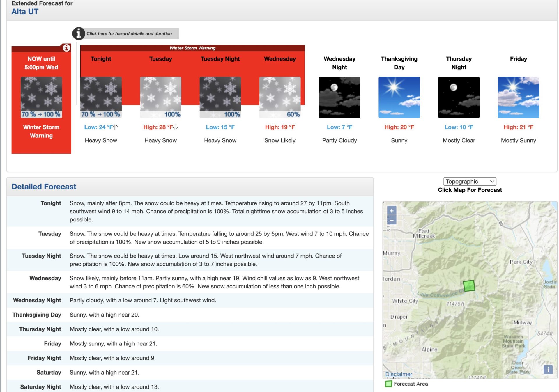Viewport: 559px width, 392px height.
Task: Click the Thanksgiving Day sunny icon
Action: pos(399,97)
